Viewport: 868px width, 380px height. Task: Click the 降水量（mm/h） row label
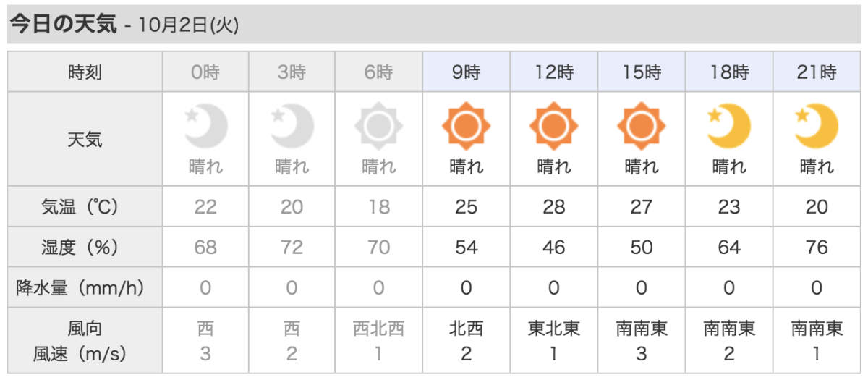pos(85,288)
